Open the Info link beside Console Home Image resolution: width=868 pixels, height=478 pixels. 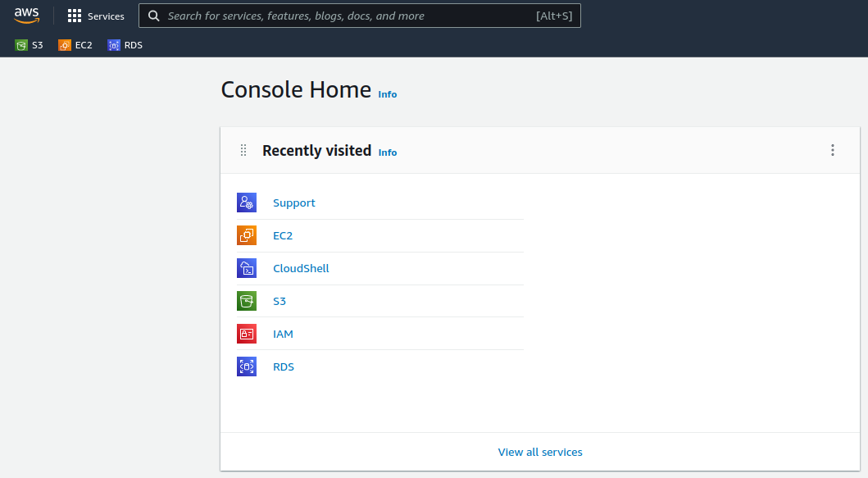[388, 95]
